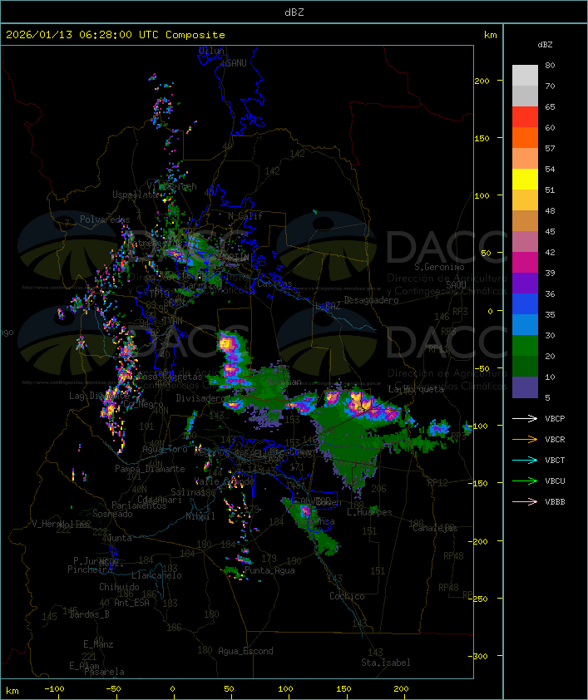Image resolution: width=588 pixels, height=700 pixels.
Task: Click the Pasarela place label
Action: (104, 672)
